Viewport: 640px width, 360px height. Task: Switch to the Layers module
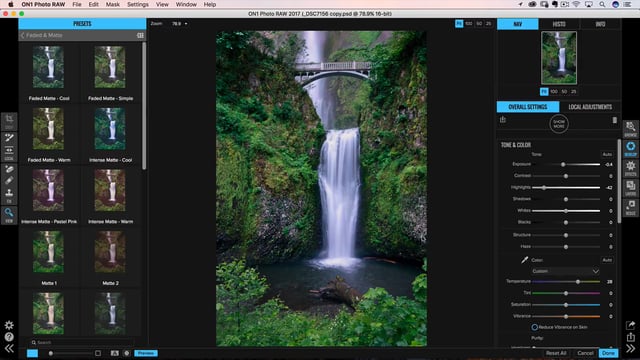[631, 187]
